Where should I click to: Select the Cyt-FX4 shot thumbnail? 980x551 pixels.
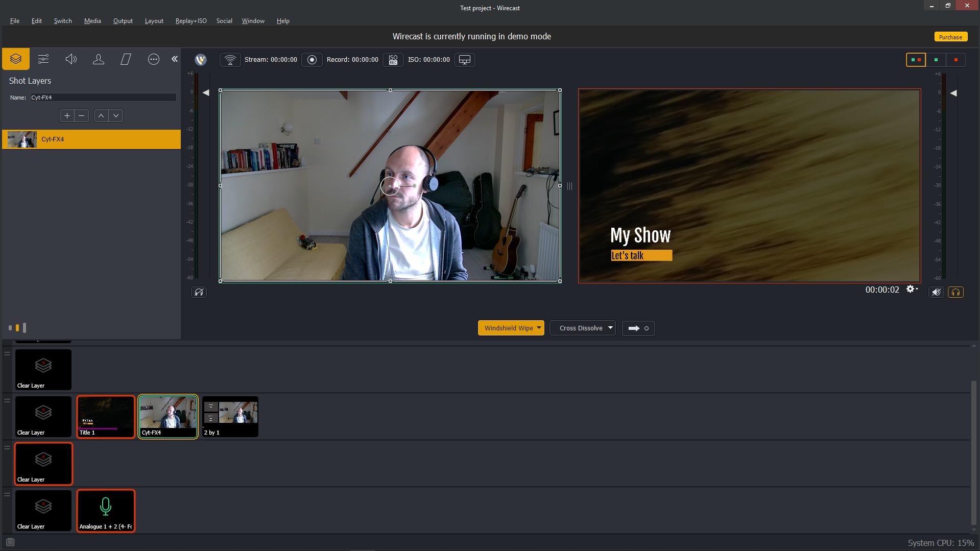pos(168,417)
